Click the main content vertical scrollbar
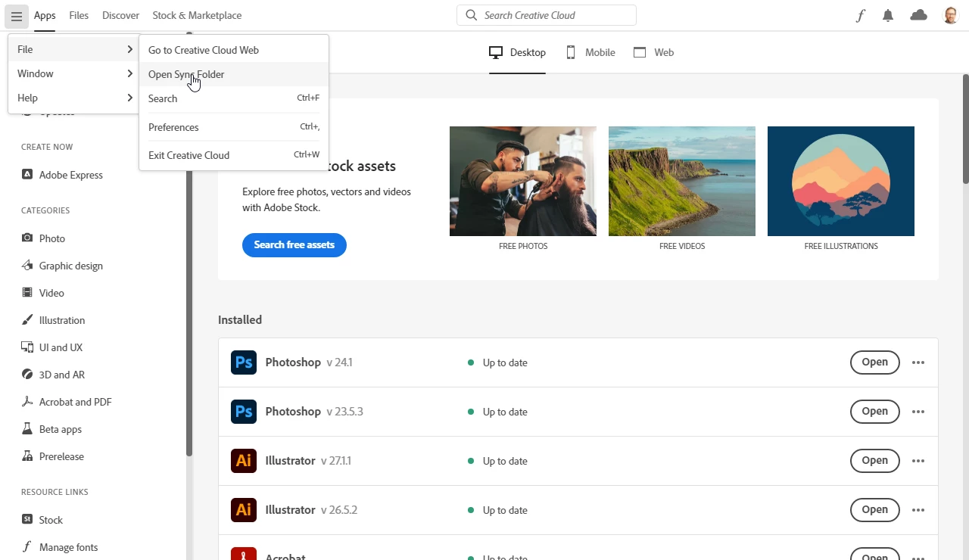969x560 pixels. pyautogui.click(x=966, y=129)
